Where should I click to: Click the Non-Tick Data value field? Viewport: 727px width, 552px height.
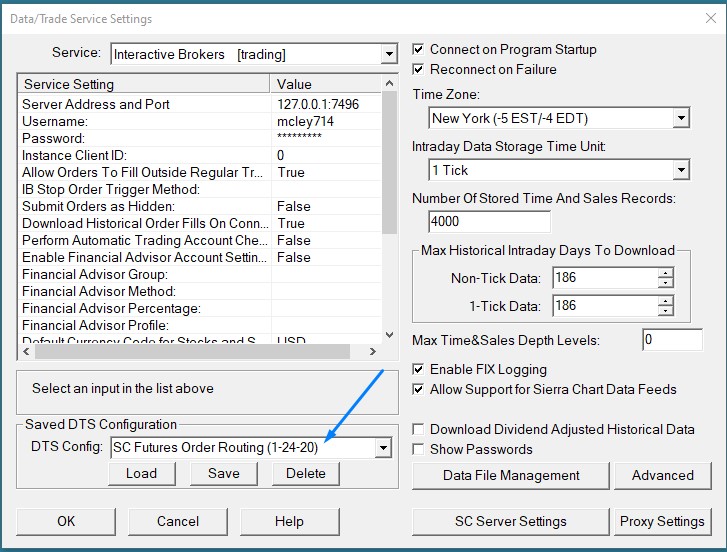[605, 278]
